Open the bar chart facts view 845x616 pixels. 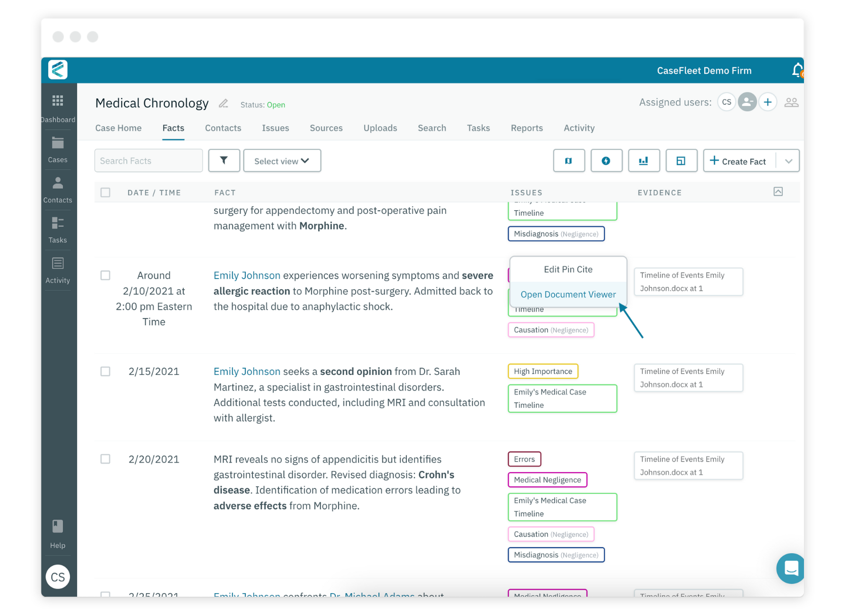point(644,161)
